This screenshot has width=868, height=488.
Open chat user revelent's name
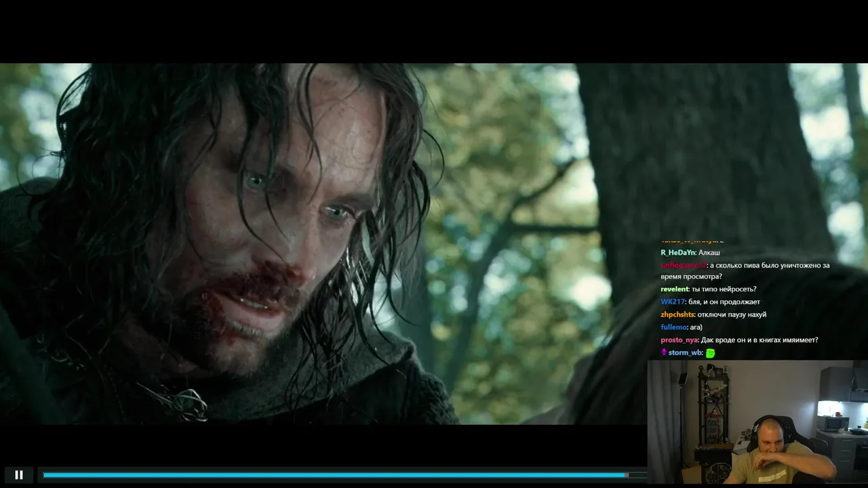pos(675,289)
